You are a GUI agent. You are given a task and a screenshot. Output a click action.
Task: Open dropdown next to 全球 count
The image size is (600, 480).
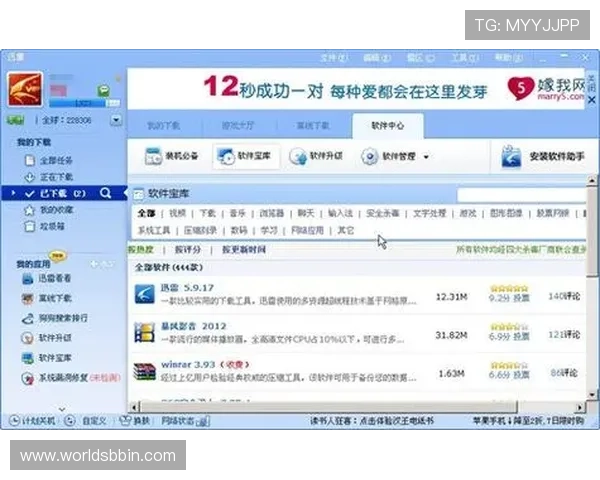pos(116,120)
